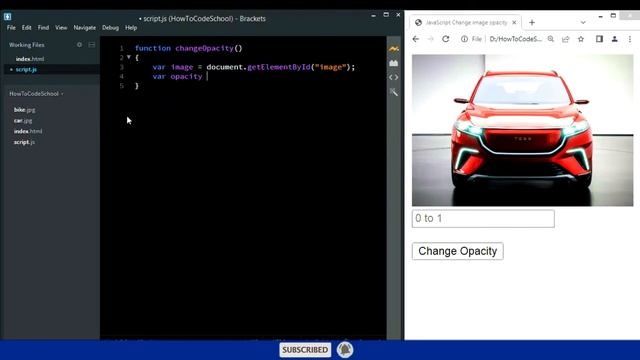Click the tool icon below the code brackets icon
640x360 pixels.
pos(393,92)
